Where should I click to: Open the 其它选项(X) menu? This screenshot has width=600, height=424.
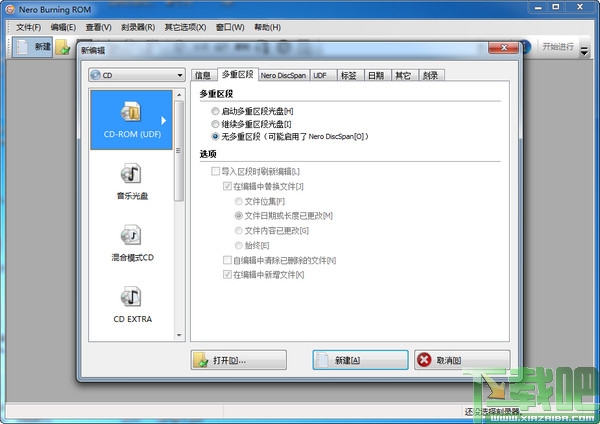(x=185, y=27)
